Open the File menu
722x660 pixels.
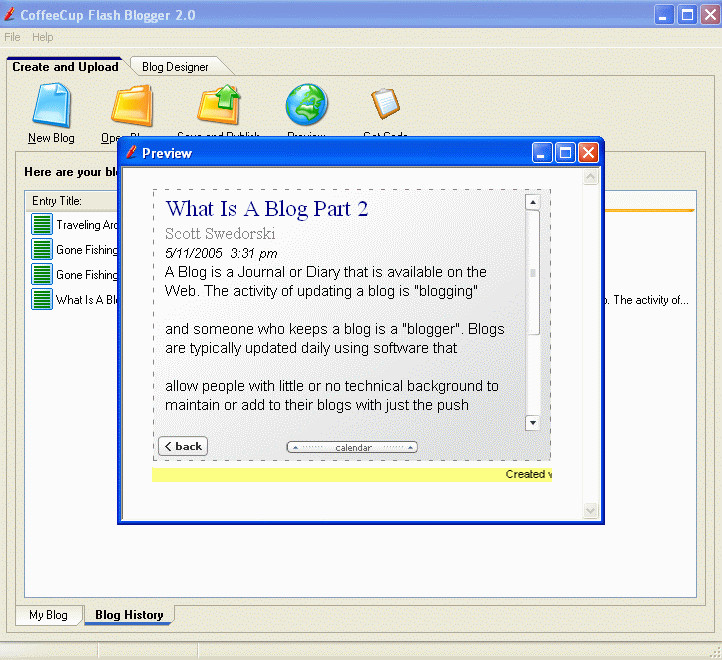[12, 37]
